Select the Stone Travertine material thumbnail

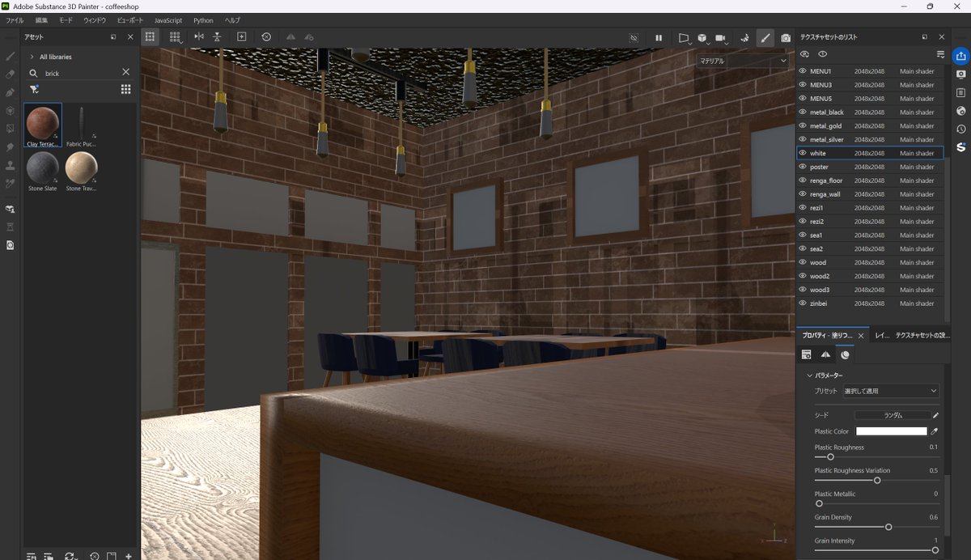pos(81,171)
